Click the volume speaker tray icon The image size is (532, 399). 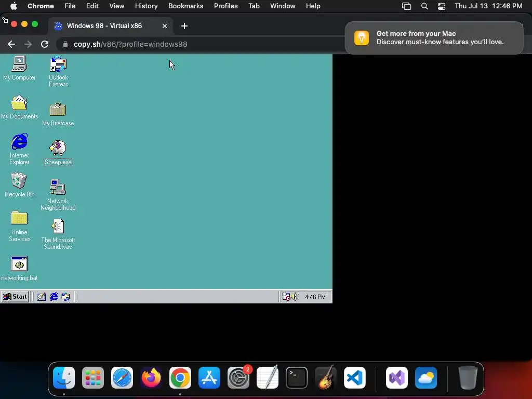(x=294, y=297)
